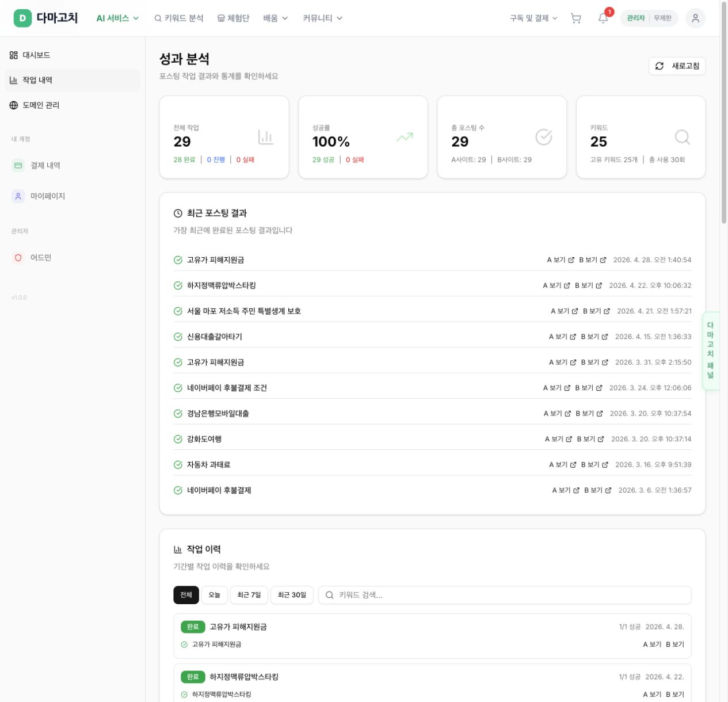Click into the 키워드 검색 input field
Viewport: 728px width, 702px height.
(505, 595)
